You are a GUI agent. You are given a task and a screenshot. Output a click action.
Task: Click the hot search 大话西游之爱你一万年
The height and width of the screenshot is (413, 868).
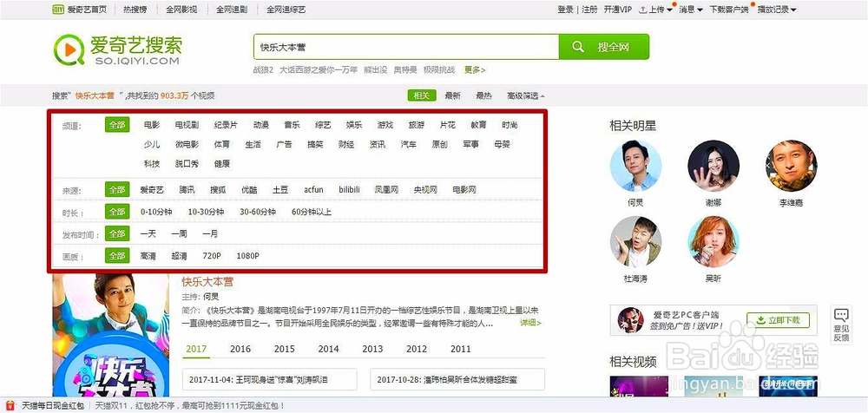click(319, 69)
